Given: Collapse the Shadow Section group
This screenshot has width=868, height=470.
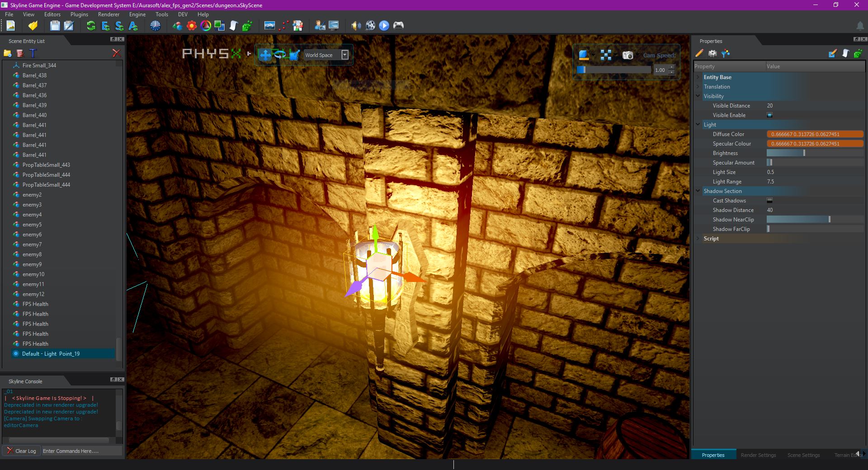Looking at the screenshot, I should [698, 191].
